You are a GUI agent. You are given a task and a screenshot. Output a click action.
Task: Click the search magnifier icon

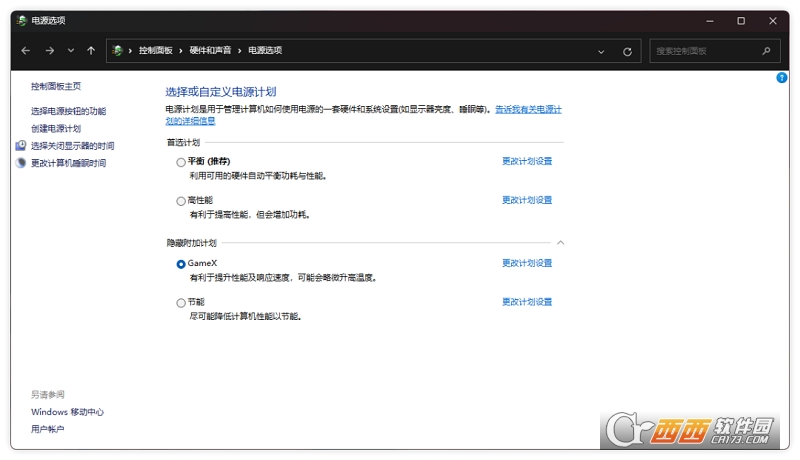coord(766,51)
